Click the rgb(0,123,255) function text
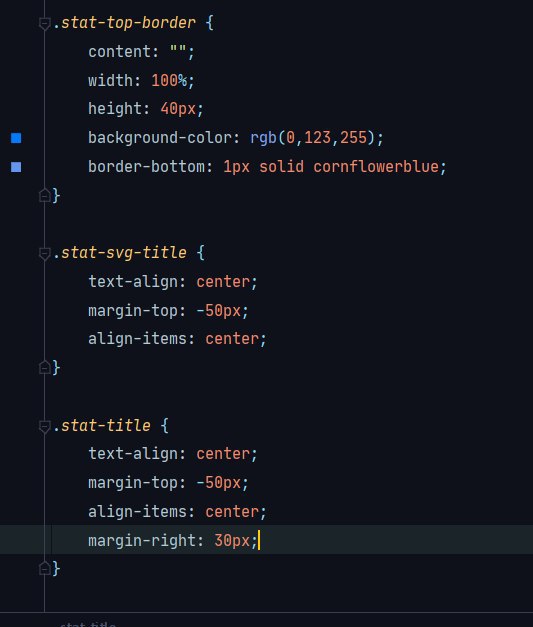The height and width of the screenshot is (627, 533). (312, 138)
